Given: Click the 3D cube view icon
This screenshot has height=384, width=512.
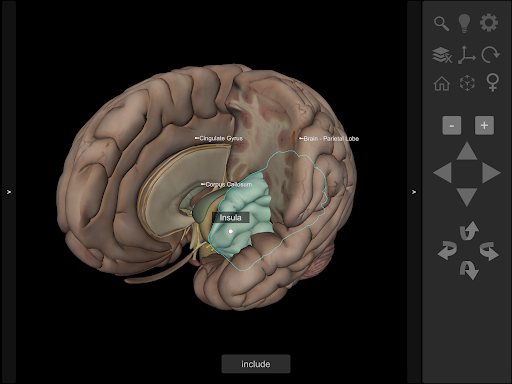Looking at the screenshot, I should (x=467, y=83).
